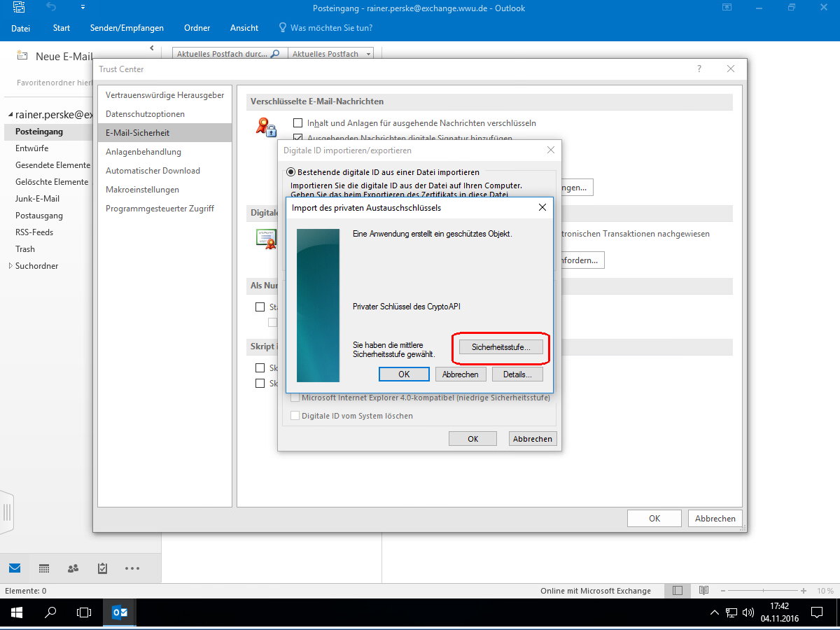Open the 'Aktuelles Postfach' search scope dropdown

coord(330,54)
